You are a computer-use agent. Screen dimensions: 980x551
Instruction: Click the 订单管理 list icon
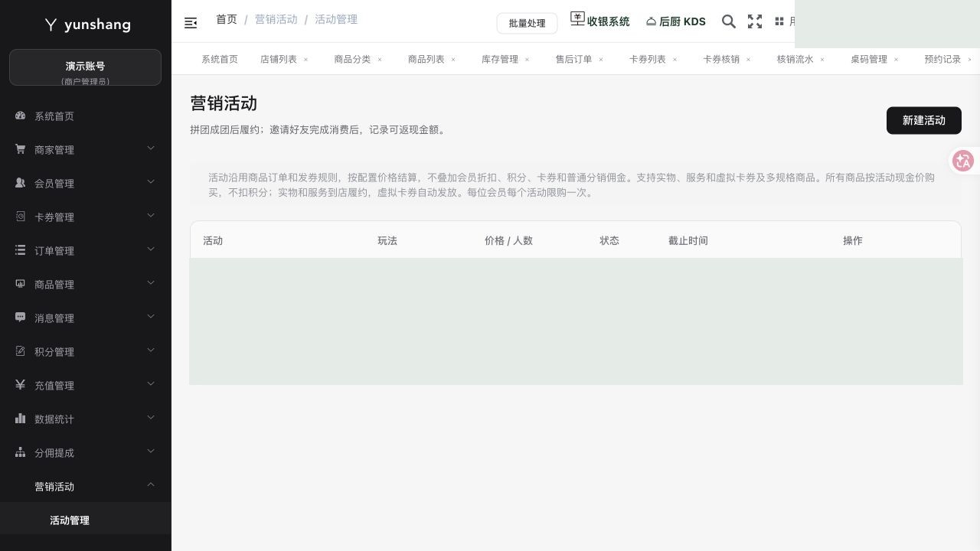[x=21, y=249]
